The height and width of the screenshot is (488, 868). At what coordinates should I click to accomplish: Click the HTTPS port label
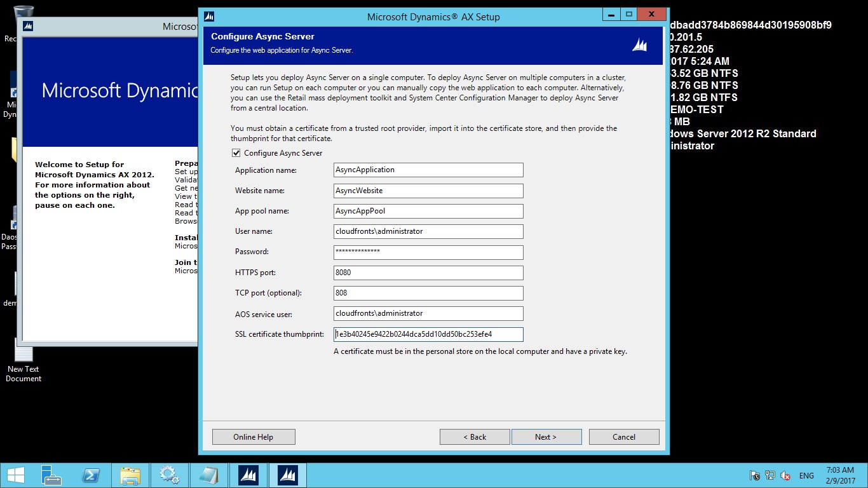pyautogui.click(x=255, y=273)
